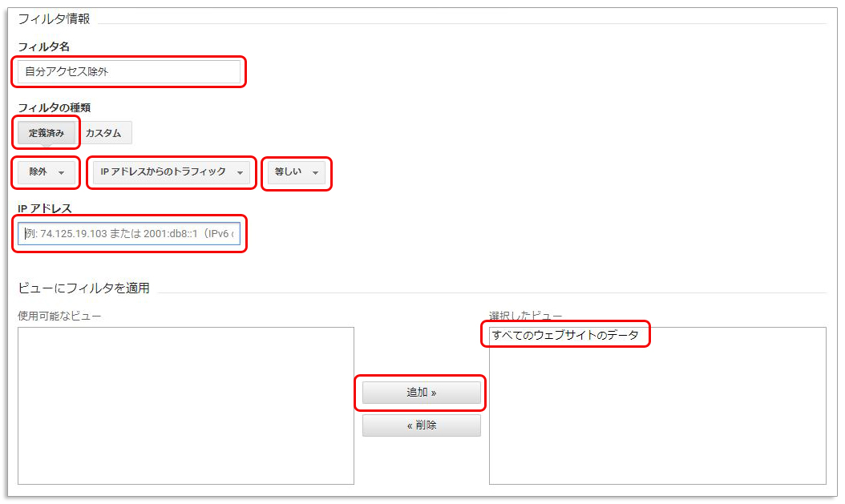Image resolution: width=845 pixels, height=504 pixels.
Task: Select すべてのウェブサイトのデータ in 選択したビュー
Action: coord(565,334)
